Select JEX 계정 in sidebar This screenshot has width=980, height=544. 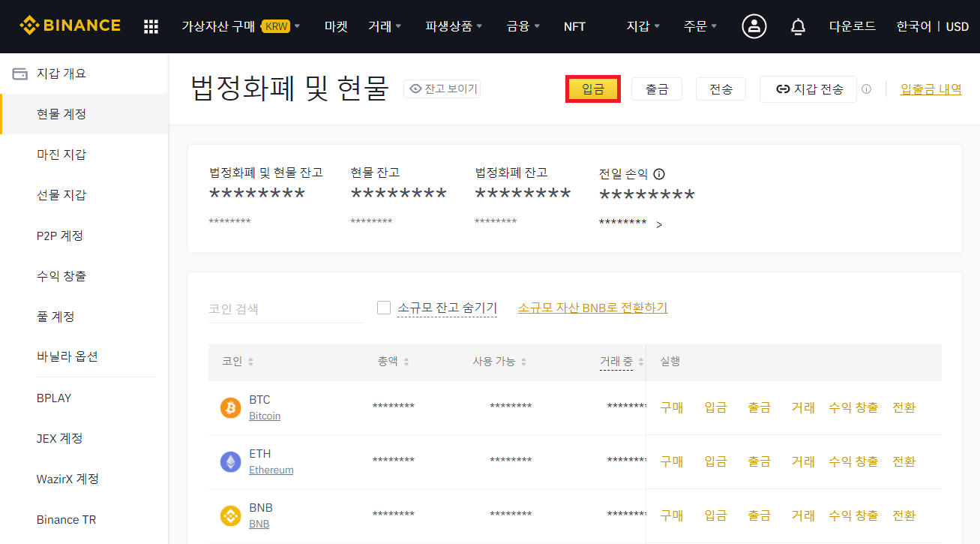pyautogui.click(x=84, y=438)
